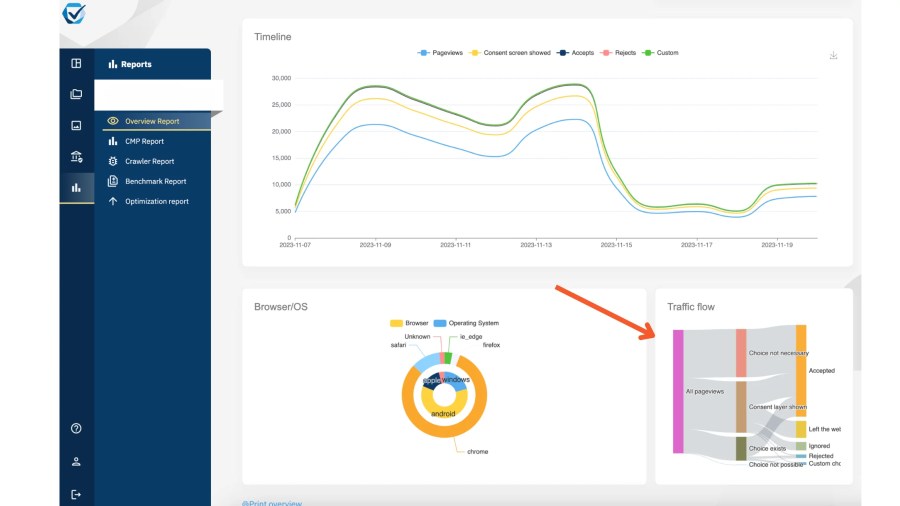Toggle Operating System dataset in legend
This screenshot has width=900, height=506.
[x=466, y=323]
